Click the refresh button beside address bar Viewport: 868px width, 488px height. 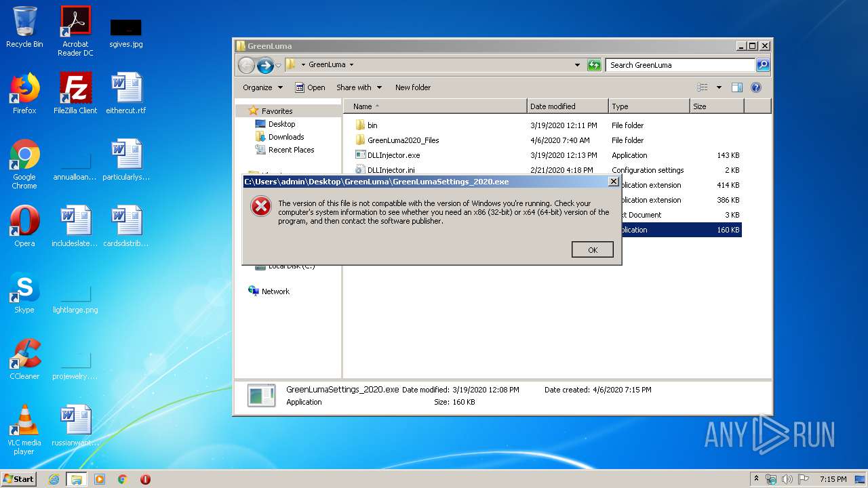point(594,65)
